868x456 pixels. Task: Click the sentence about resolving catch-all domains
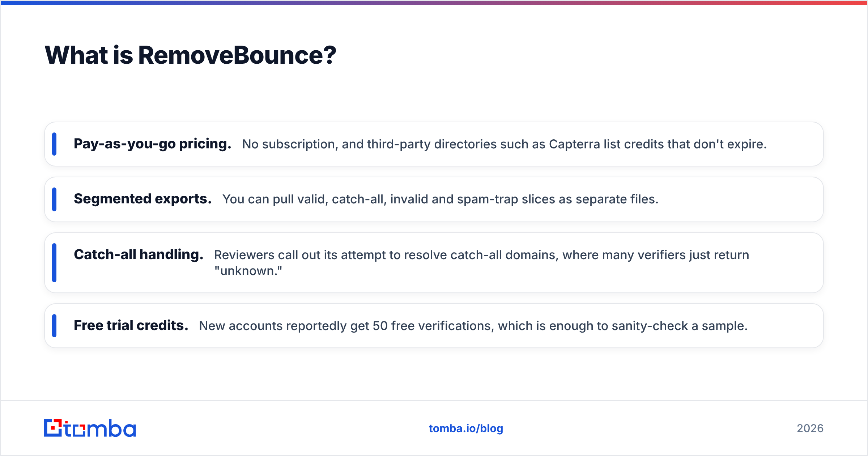click(x=481, y=263)
